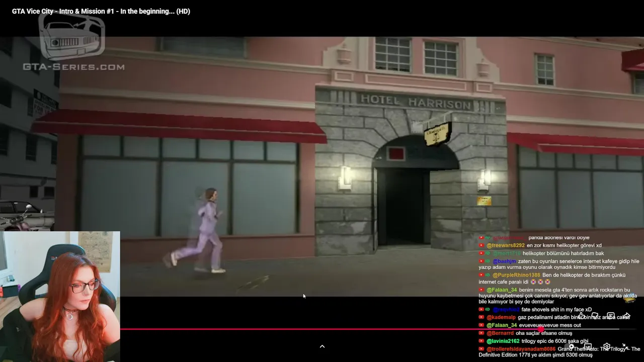Open the comments panel icon
This screenshot has height=362, width=644.
[x=611, y=316]
